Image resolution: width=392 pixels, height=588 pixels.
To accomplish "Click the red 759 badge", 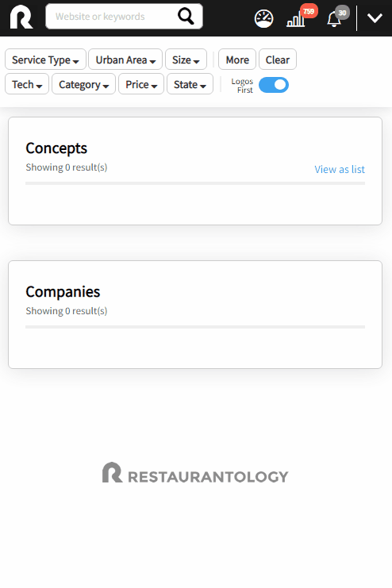I will coord(309,11).
